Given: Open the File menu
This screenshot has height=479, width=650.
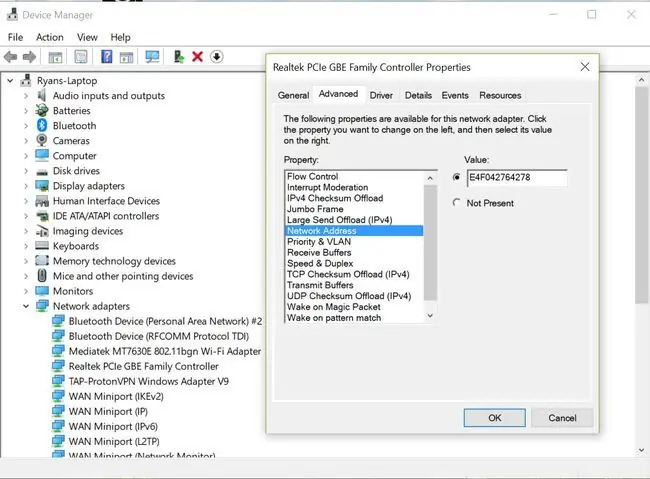Looking at the screenshot, I should pos(15,37).
